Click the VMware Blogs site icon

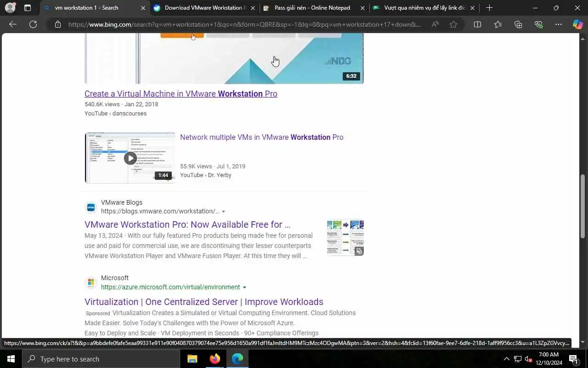click(91, 207)
